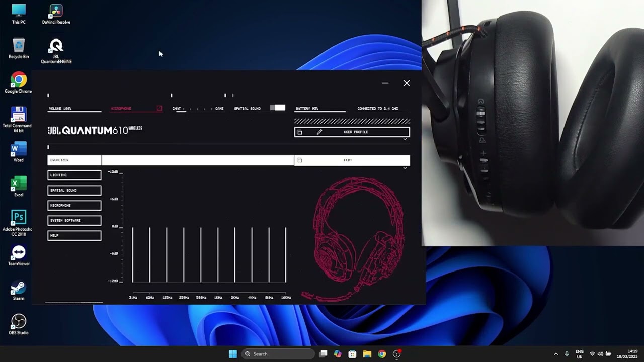
Task: Select the OBS Studio desktop shortcut
Action: click(x=19, y=324)
